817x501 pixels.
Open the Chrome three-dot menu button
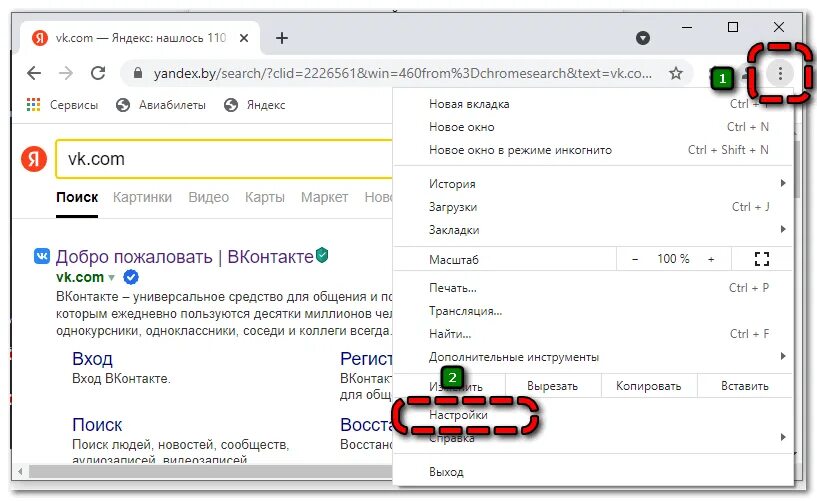pyautogui.click(x=780, y=73)
